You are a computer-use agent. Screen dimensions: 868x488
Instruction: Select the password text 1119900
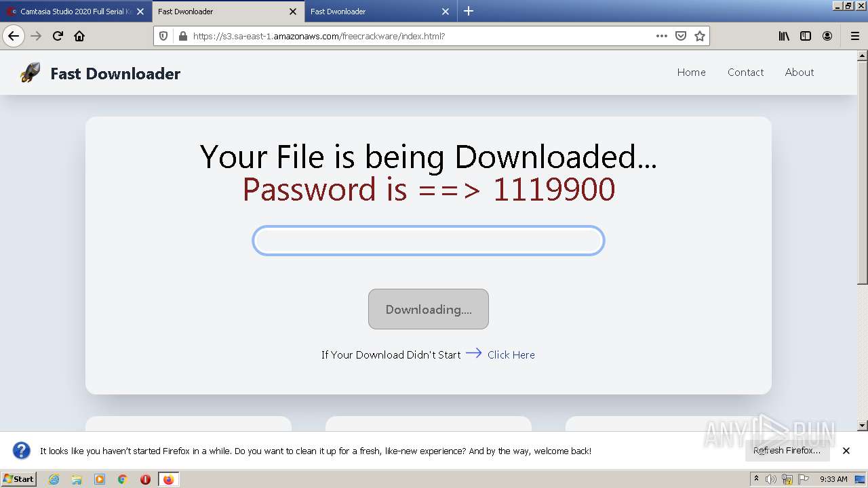554,189
